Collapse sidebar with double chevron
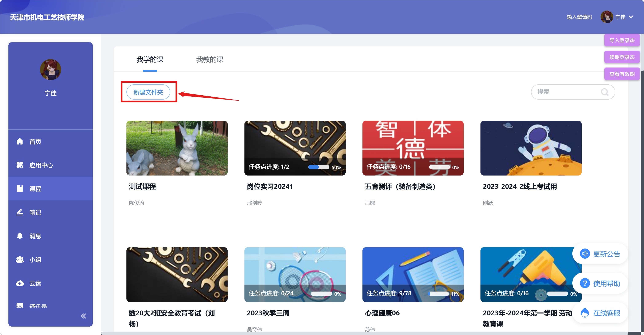The image size is (644, 335). coord(83,316)
